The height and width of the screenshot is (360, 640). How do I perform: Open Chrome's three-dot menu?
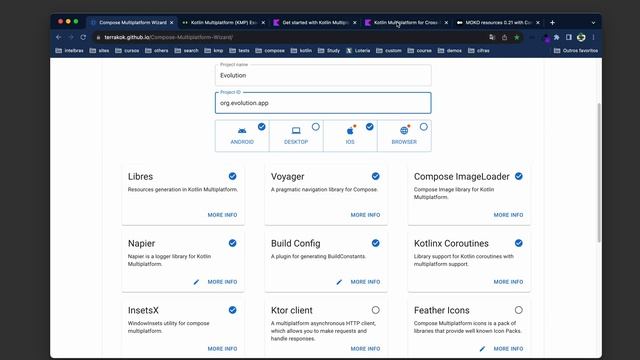click(x=593, y=37)
